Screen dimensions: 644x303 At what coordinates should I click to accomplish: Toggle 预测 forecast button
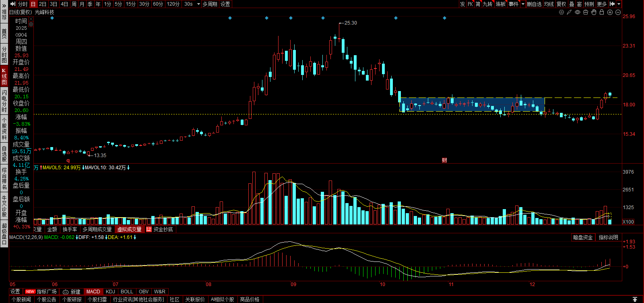point(589,4)
